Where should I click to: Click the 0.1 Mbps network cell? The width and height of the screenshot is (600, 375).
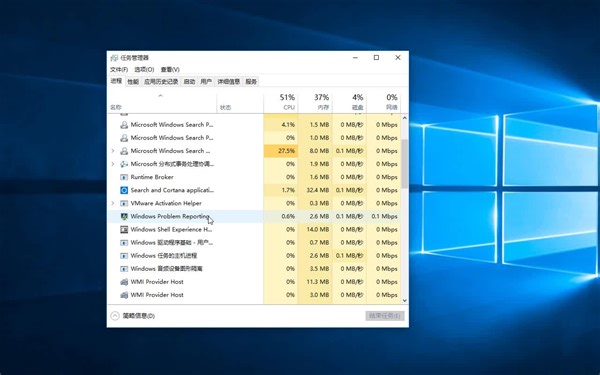(384, 217)
